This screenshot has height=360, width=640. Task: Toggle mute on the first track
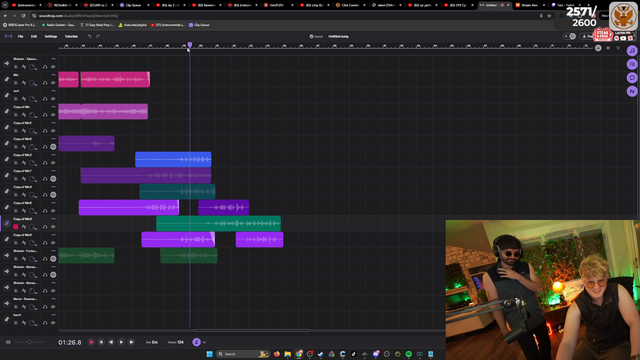(16, 67)
